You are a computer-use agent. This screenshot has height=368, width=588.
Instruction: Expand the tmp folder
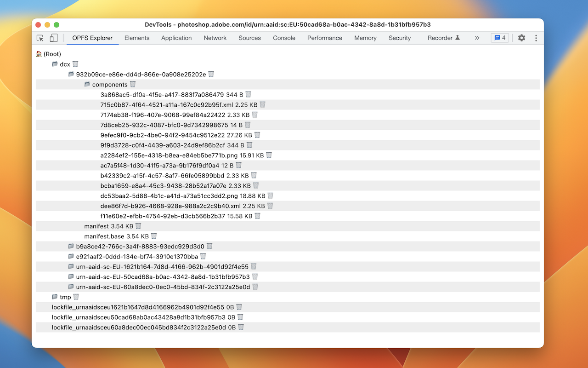point(55,297)
